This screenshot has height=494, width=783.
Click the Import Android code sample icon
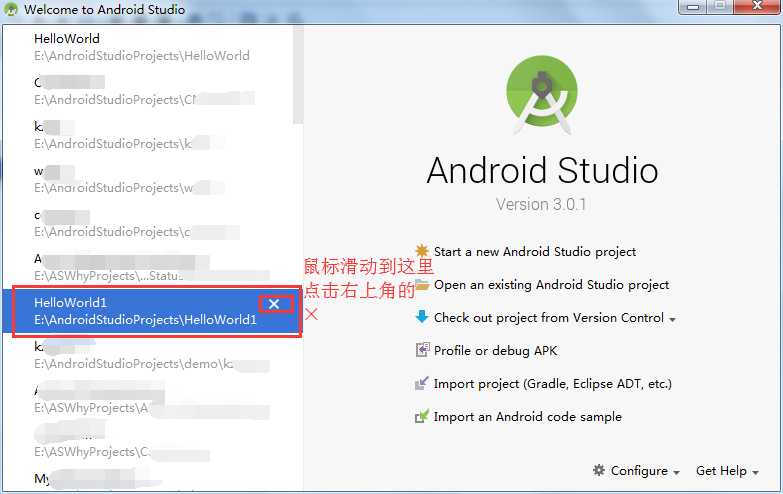(x=422, y=416)
